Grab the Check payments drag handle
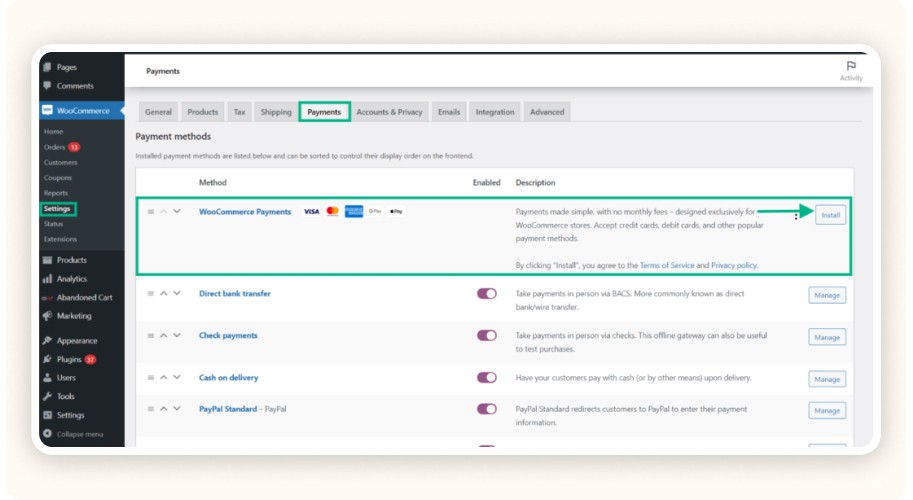This screenshot has width=913, height=500. [151, 335]
